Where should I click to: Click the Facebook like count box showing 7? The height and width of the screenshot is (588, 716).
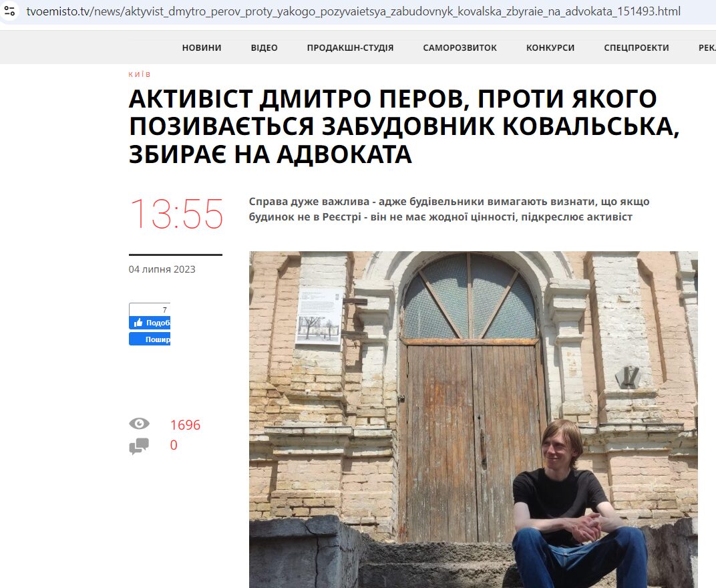click(150, 309)
